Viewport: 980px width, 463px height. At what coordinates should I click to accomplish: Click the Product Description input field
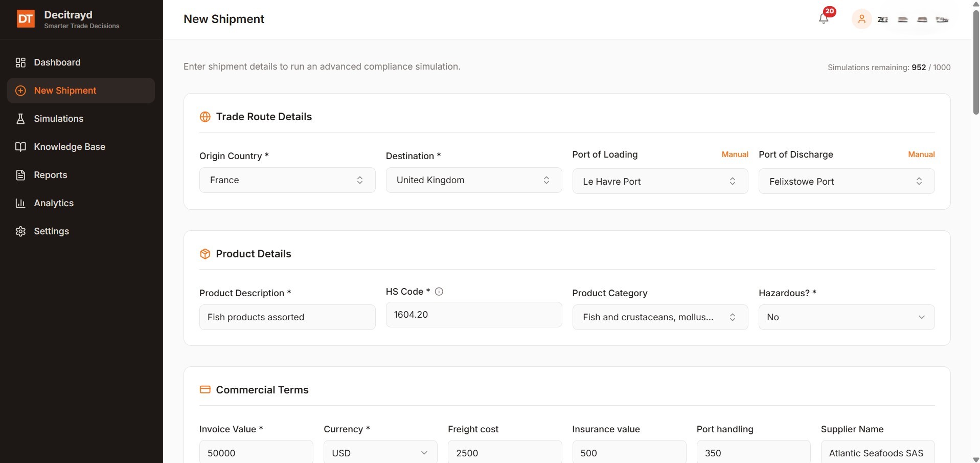point(287,317)
